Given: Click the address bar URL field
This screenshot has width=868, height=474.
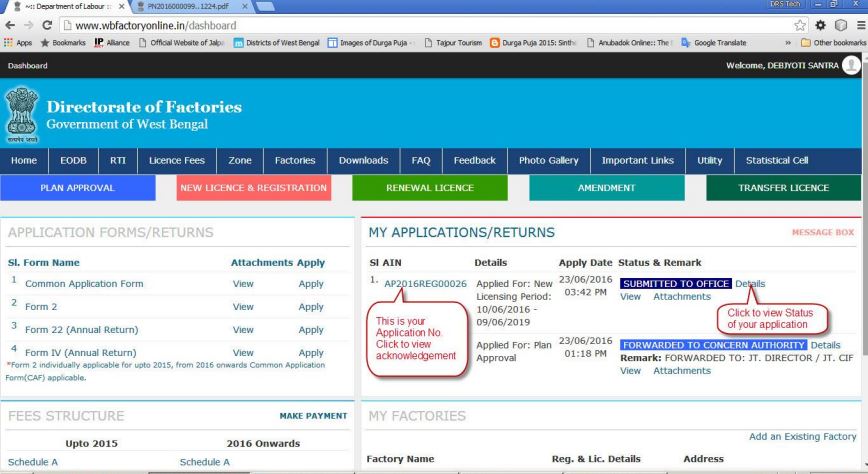Looking at the screenshot, I should 426,25.
